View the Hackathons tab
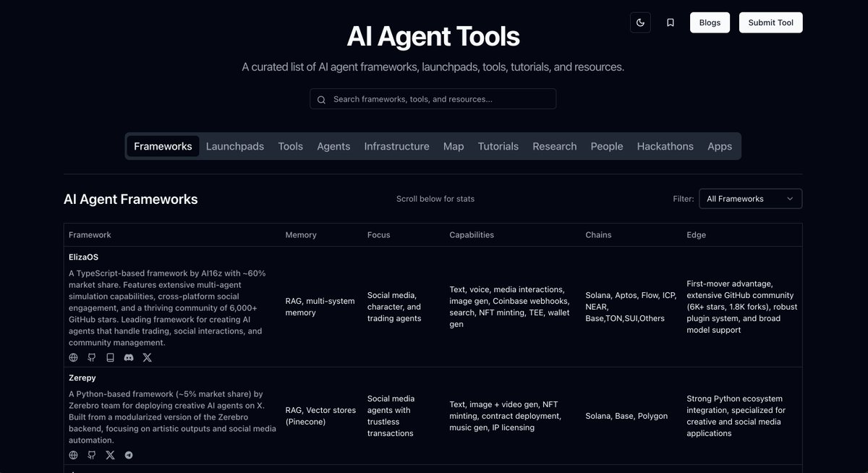Viewport: 868px width, 473px height. [665, 146]
